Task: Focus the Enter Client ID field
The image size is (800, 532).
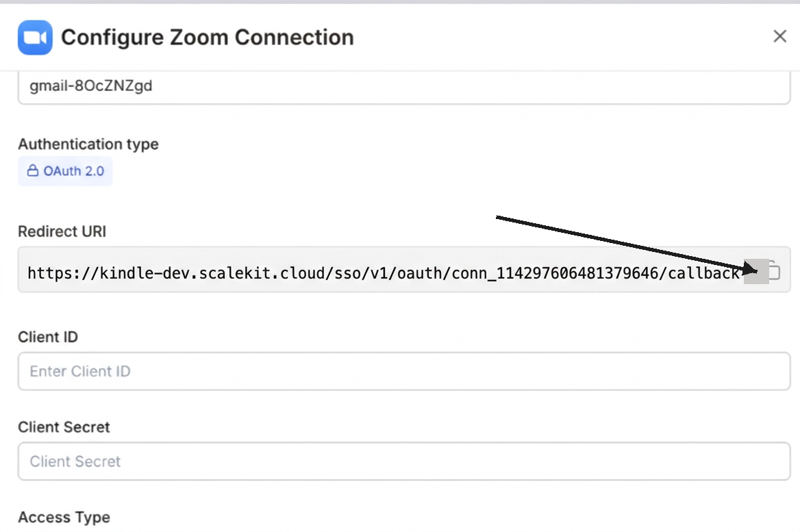Action: pyautogui.click(x=404, y=371)
